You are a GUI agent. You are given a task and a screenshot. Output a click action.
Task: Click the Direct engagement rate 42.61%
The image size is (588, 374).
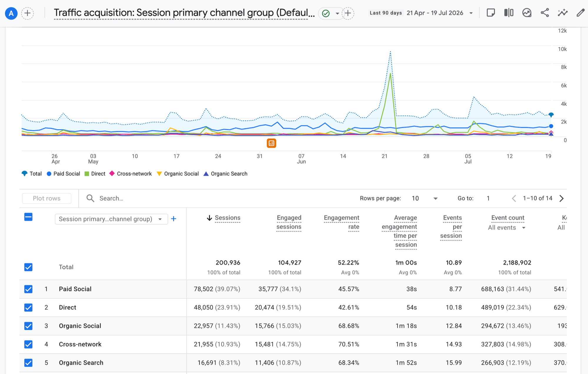(x=349, y=308)
